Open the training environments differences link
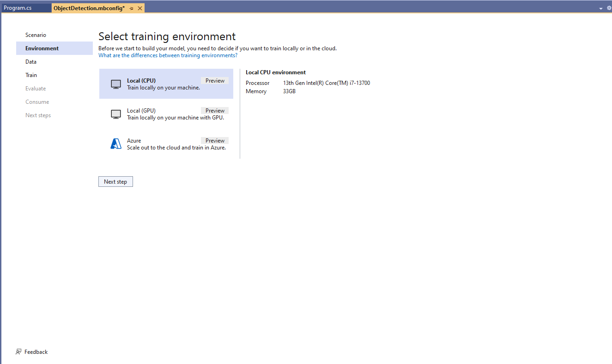The width and height of the screenshot is (612, 364). (x=168, y=55)
